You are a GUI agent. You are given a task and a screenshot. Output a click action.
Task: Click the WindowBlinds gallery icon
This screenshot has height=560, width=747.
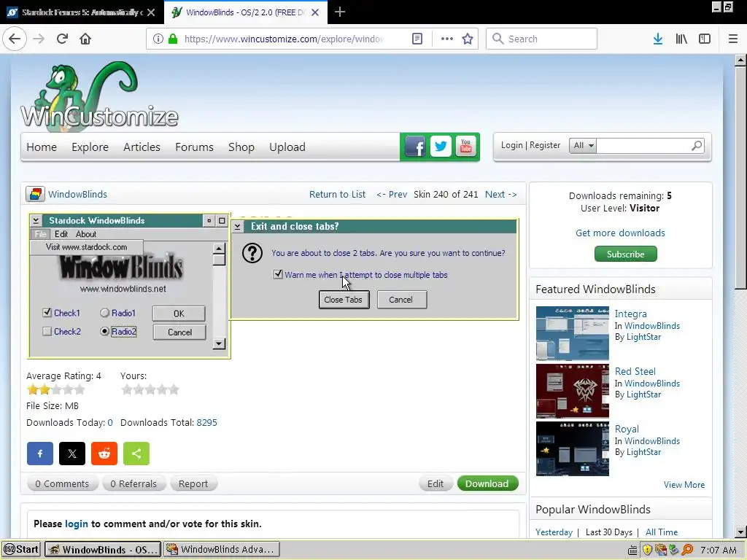(x=35, y=194)
